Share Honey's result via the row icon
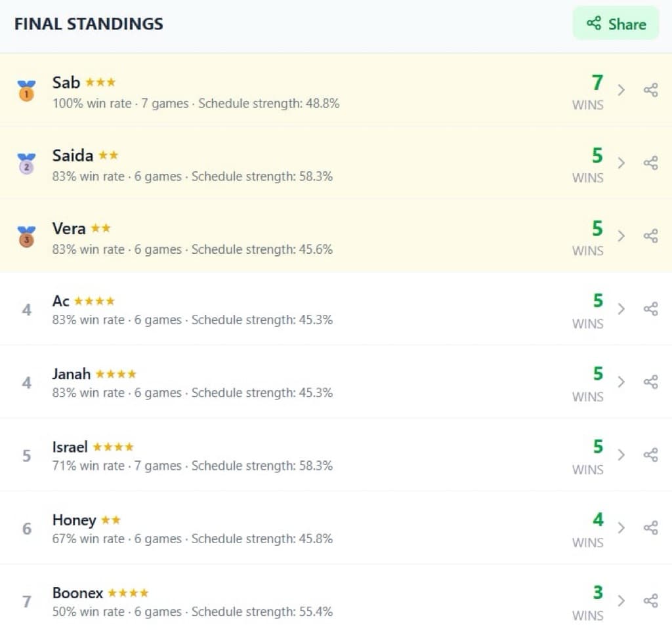This screenshot has height=633, width=672. coord(650,527)
